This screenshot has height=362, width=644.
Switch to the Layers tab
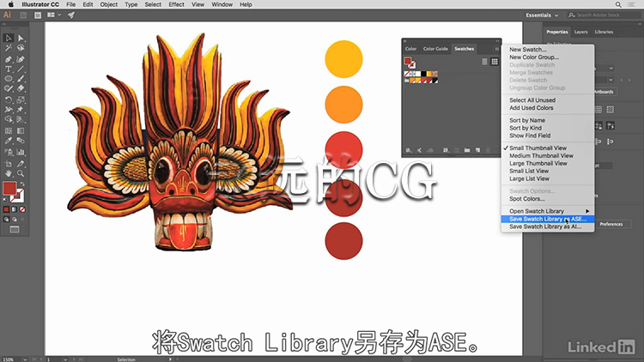(x=580, y=32)
